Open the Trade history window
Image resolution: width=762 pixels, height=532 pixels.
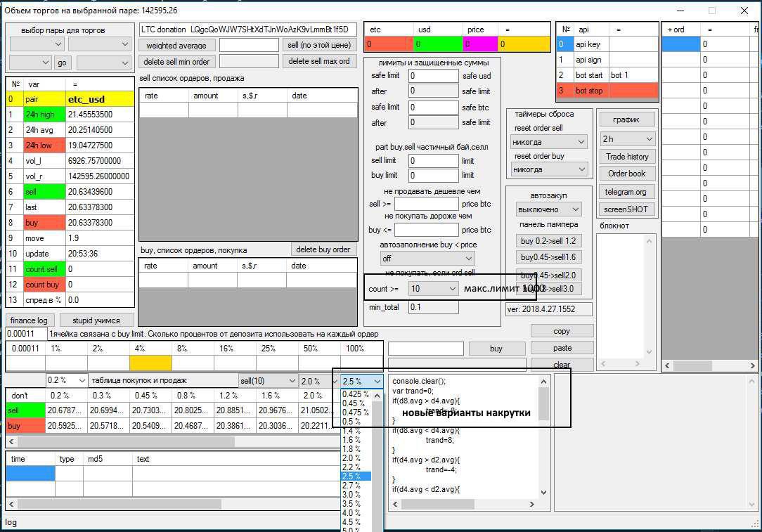627,157
